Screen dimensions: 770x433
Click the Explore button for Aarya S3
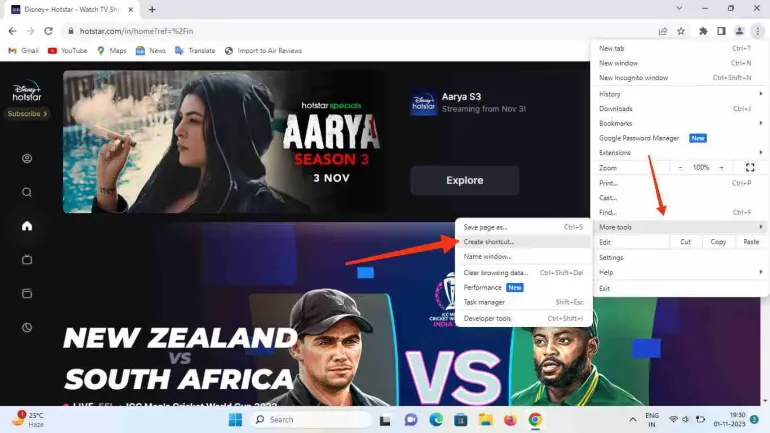click(464, 180)
